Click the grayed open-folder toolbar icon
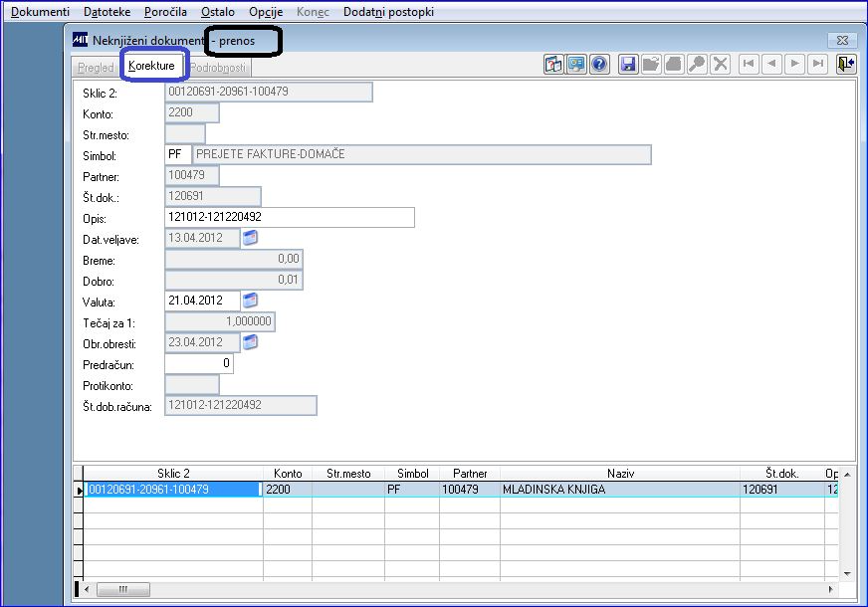Image resolution: width=868 pixels, height=607 pixels. coord(651,65)
